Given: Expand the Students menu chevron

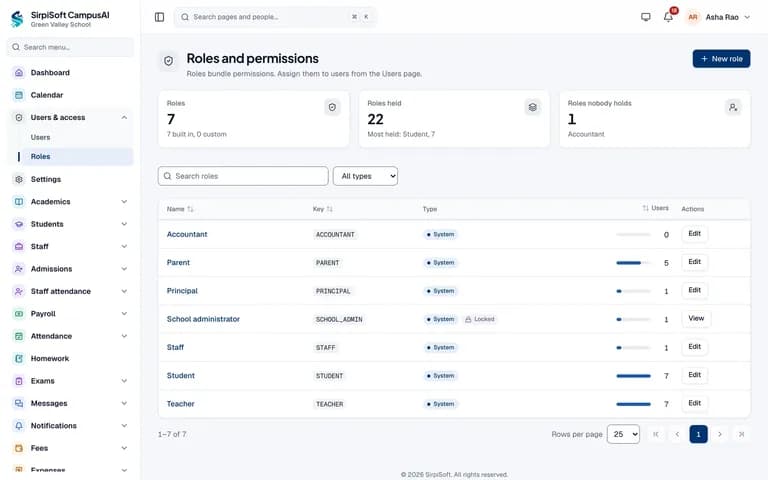Looking at the screenshot, I should (x=124, y=224).
